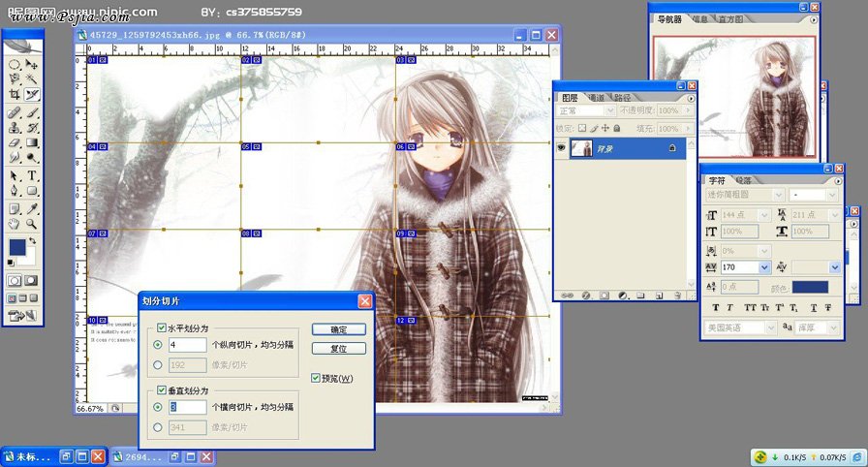
Task: Select the Shape tool
Action: click(32, 191)
